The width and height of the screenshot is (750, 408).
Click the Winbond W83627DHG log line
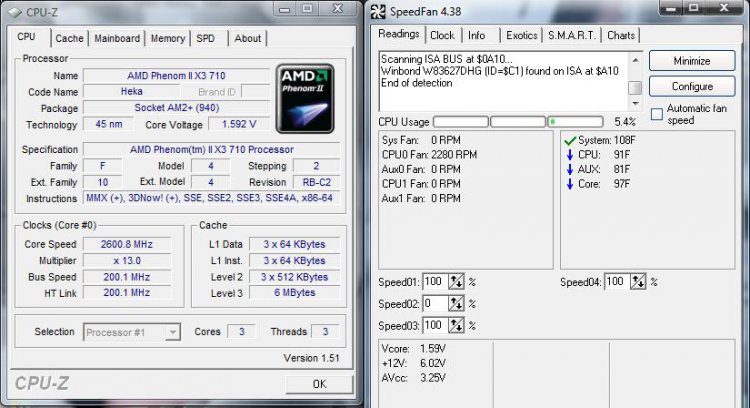(499, 71)
